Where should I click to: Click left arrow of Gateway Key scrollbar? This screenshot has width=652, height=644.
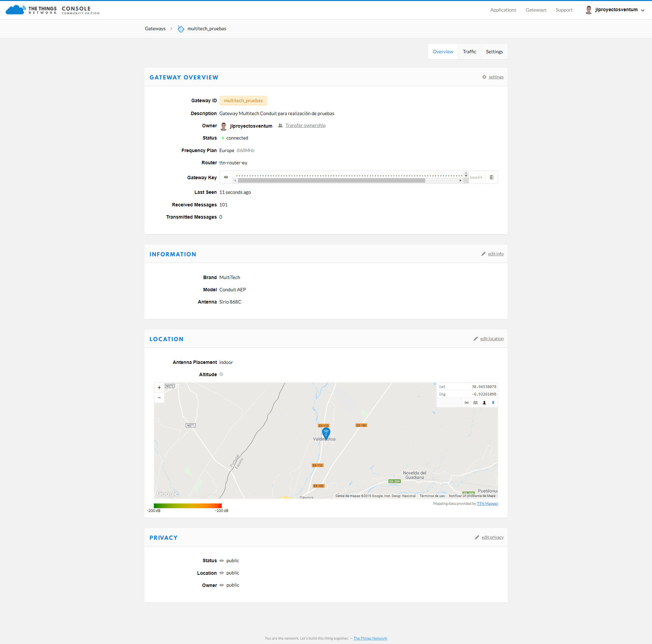click(x=235, y=181)
